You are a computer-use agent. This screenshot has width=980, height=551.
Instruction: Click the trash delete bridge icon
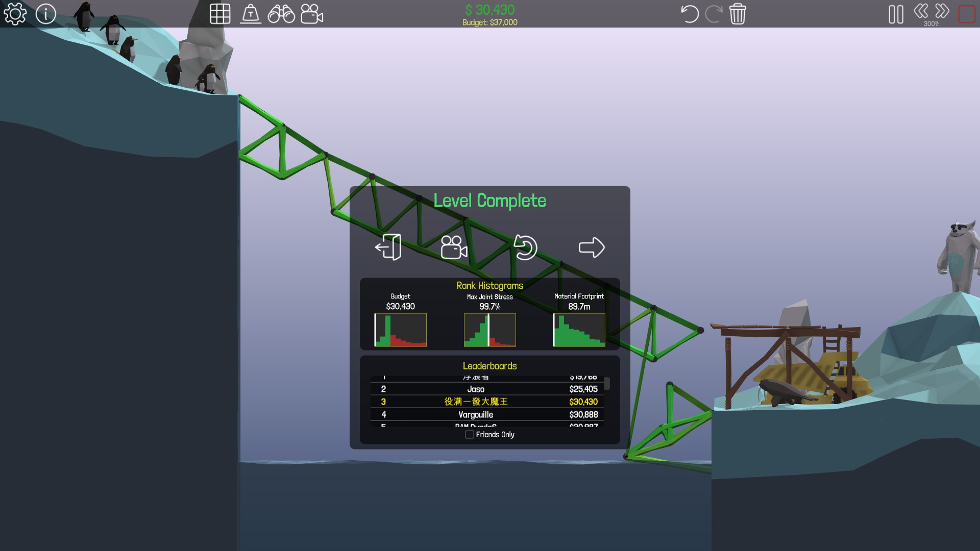click(x=738, y=14)
